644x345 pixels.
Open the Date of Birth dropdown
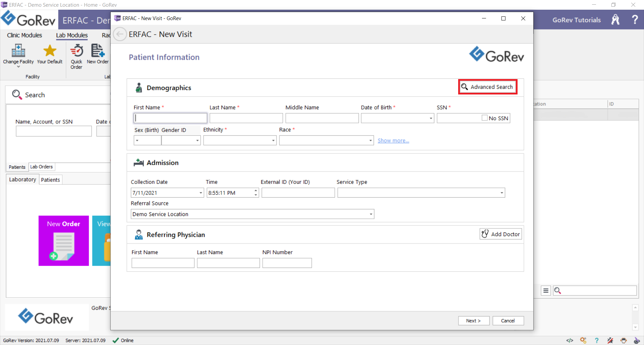431,118
